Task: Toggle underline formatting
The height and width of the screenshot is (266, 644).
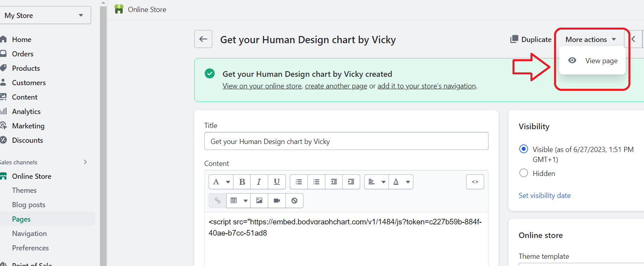Action: (x=277, y=182)
